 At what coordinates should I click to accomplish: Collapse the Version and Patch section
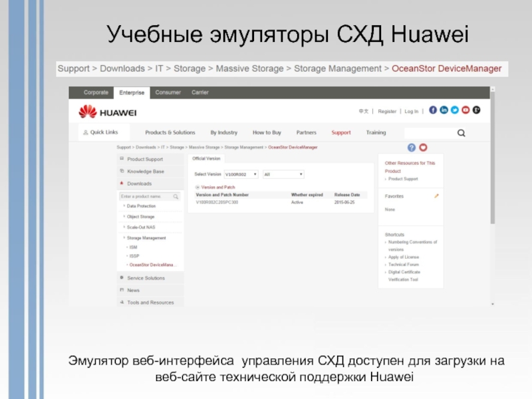coord(198,188)
